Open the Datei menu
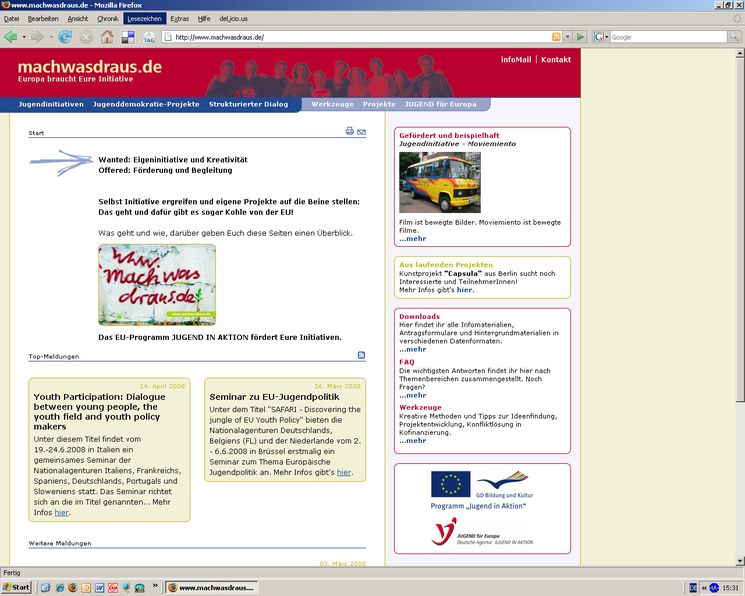This screenshot has width=745, height=596. click(11, 19)
